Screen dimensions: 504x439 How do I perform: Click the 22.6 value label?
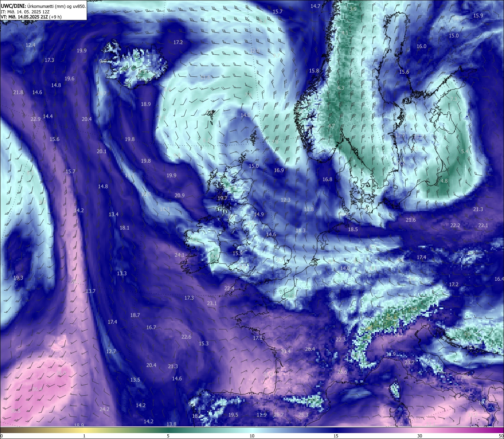click(x=186, y=337)
